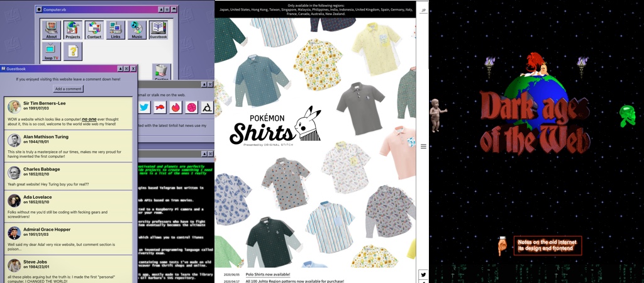The image size is (644, 283).
Task: Launch the Music CD icon
Action: pos(137,29)
